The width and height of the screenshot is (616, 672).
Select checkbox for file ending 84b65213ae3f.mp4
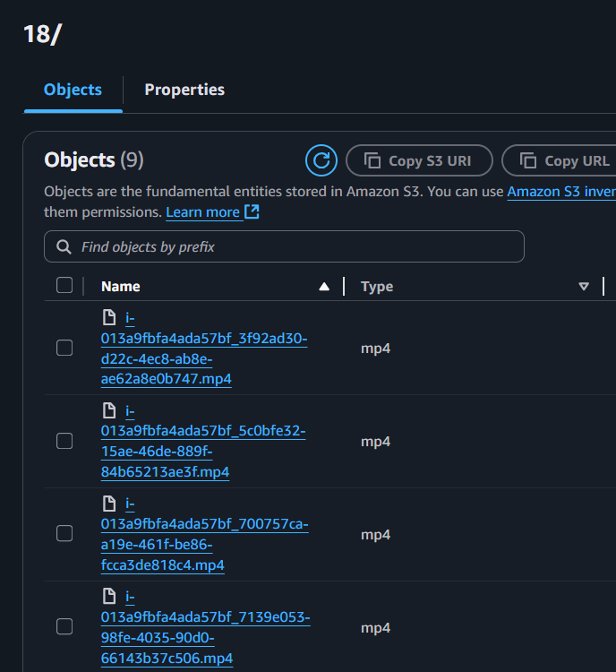tap(64, 441)
